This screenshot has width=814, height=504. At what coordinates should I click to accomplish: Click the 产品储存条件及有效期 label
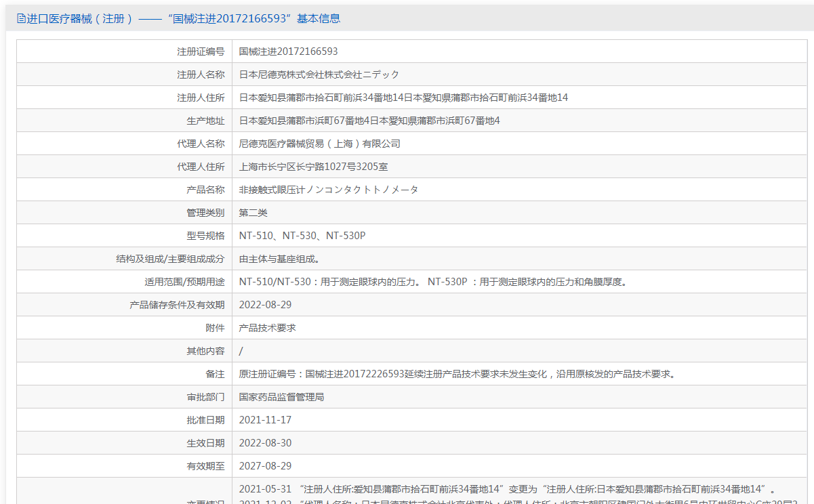point(177,305)
